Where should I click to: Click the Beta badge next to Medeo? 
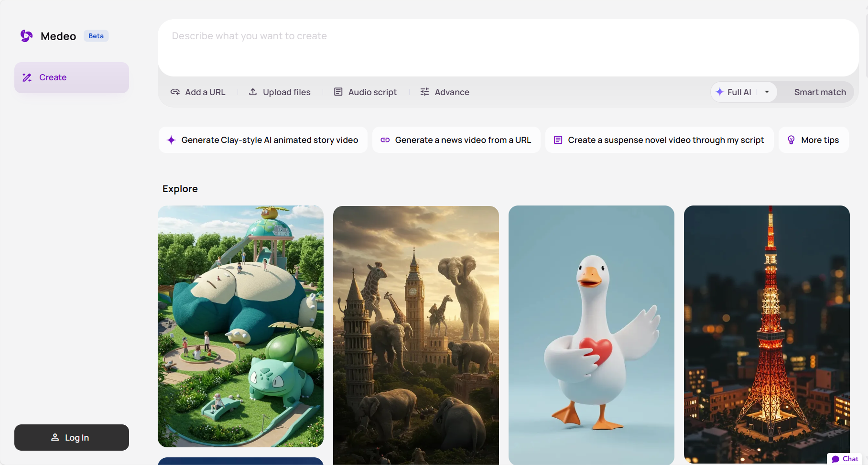96,36
